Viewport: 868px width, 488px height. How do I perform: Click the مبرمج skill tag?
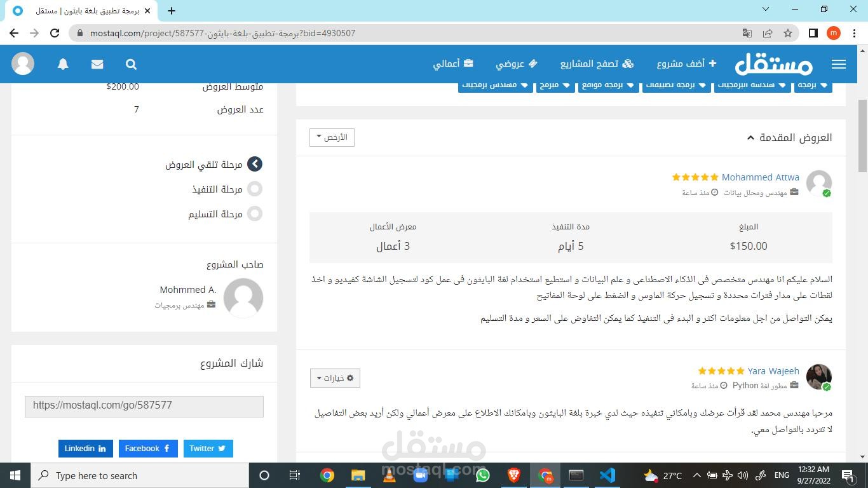[x=554, y=85]
